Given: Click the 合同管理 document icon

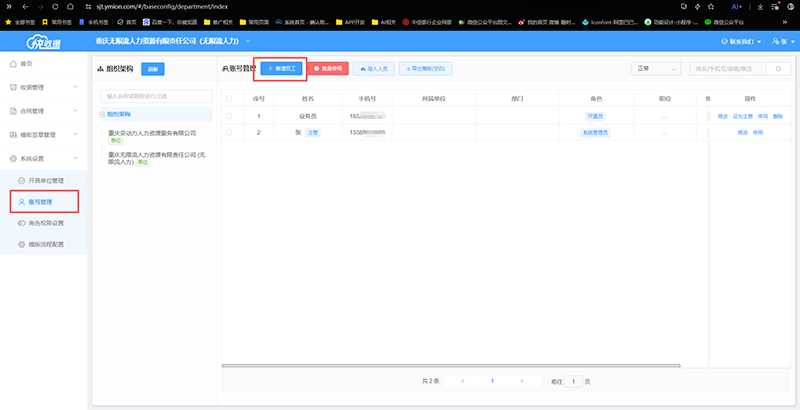Looking at the screenshot, I should [11, 111].
